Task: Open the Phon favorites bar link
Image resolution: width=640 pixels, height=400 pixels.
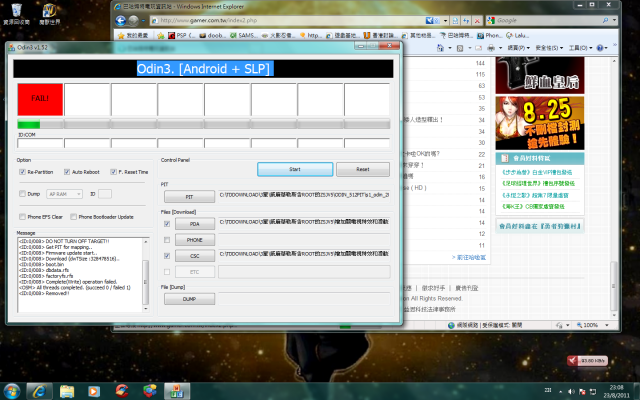Action: click(x=489, y=36)
